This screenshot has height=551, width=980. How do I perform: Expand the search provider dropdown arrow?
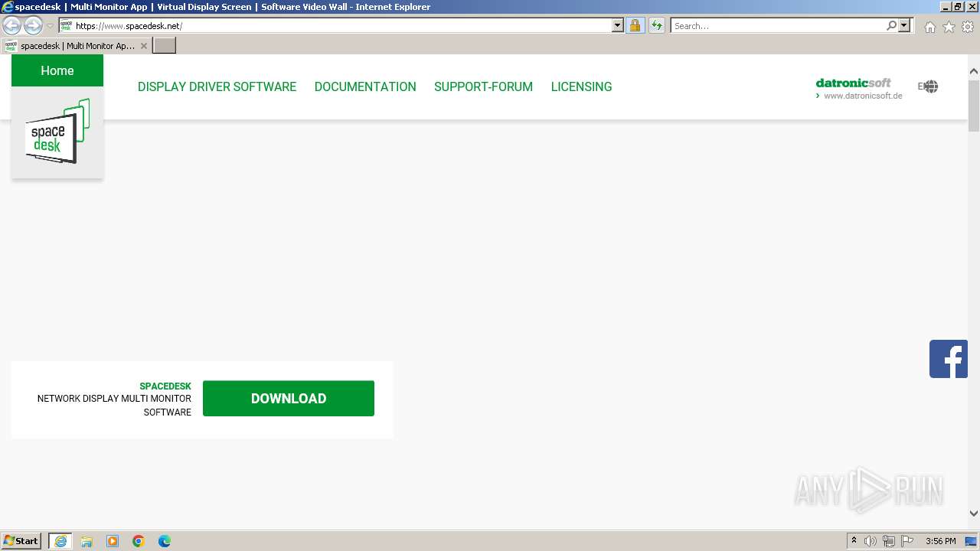[904, 25]
